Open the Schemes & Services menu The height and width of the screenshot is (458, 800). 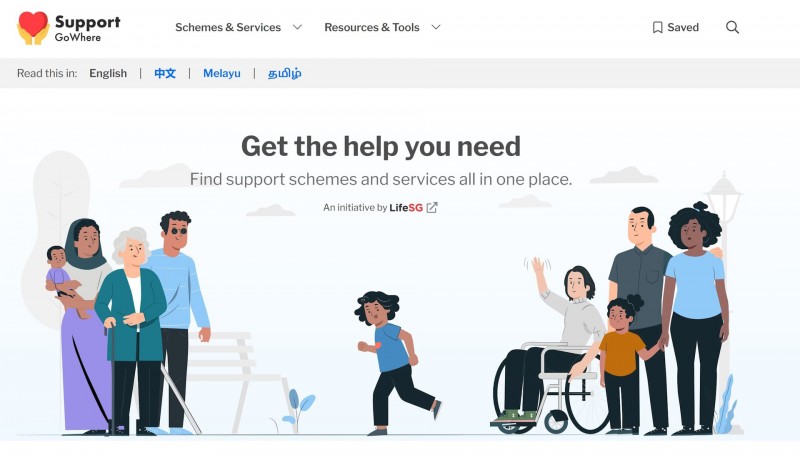(228, 28)
